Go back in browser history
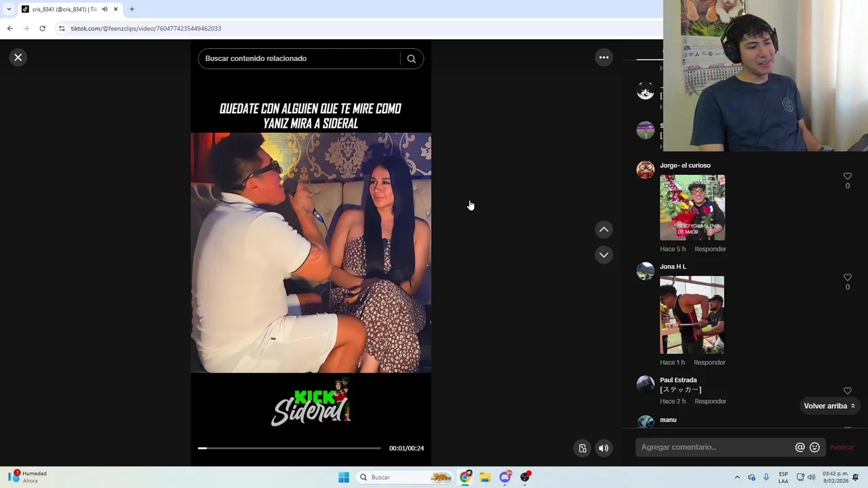 point(9,28)
